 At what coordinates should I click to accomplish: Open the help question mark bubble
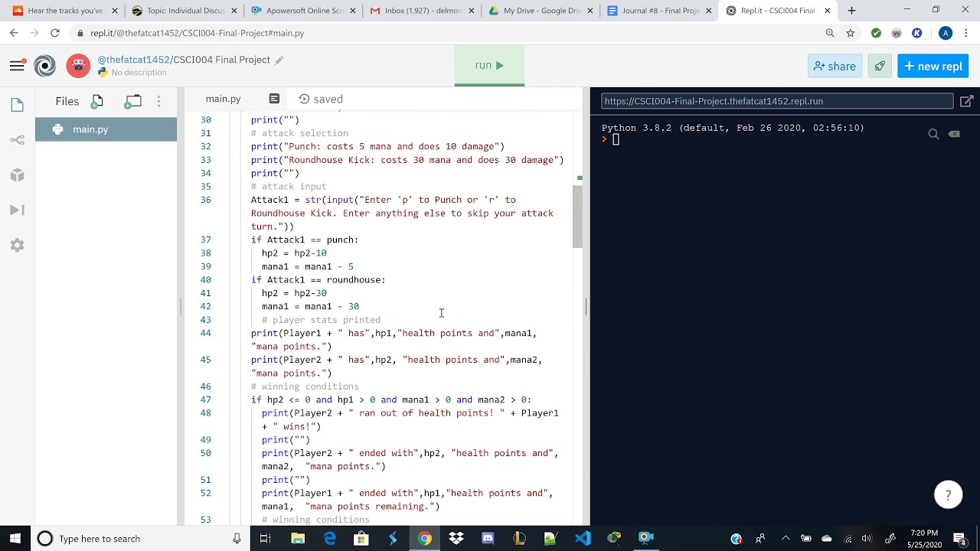tap(948, 495)
